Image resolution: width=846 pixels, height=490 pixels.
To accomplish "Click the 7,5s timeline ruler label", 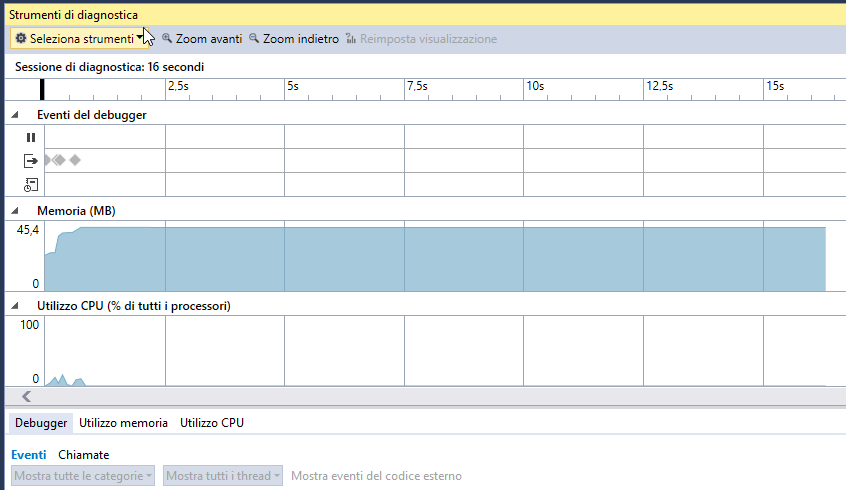I will (417, 86).
